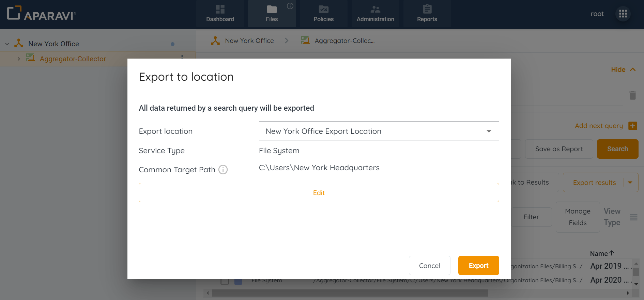Click the horizontal scrollbar under results
644x300 pixels.
tap(349, 293)
